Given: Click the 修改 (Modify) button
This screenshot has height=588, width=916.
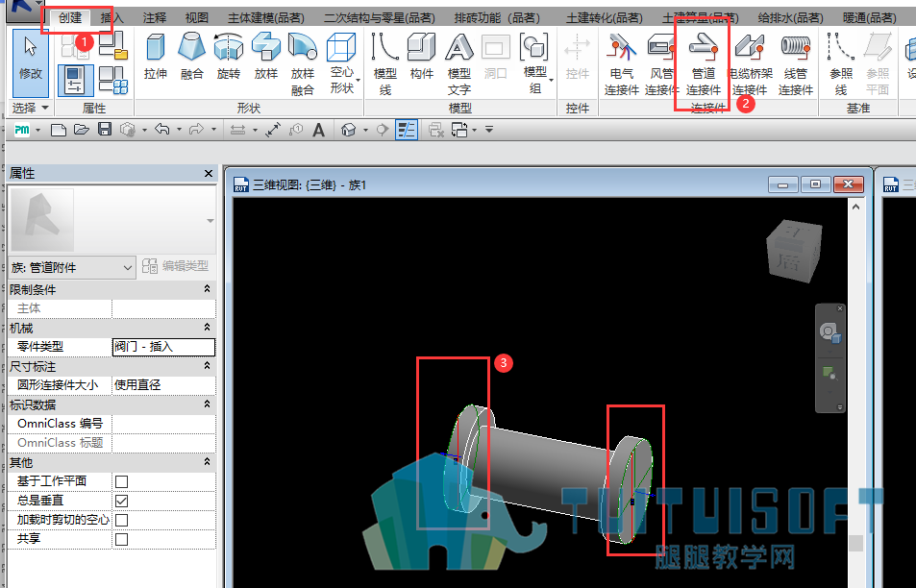Looking at the screenshot, I should click(31, 63).
